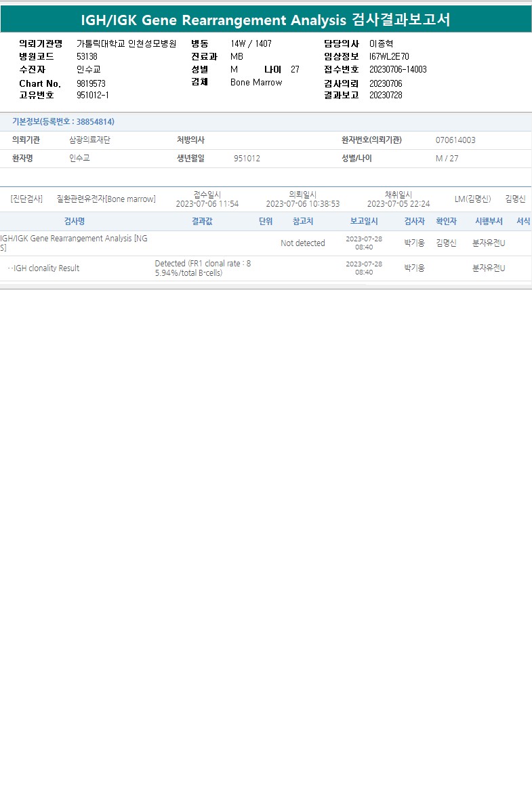The image size is (532, 808).
Task: Click patient number value '070614003'
Action: [456, 140]
